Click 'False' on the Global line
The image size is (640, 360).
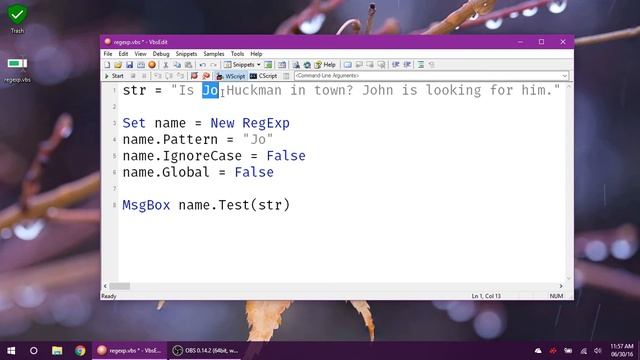pyautogui.click(x=254, y=172)
